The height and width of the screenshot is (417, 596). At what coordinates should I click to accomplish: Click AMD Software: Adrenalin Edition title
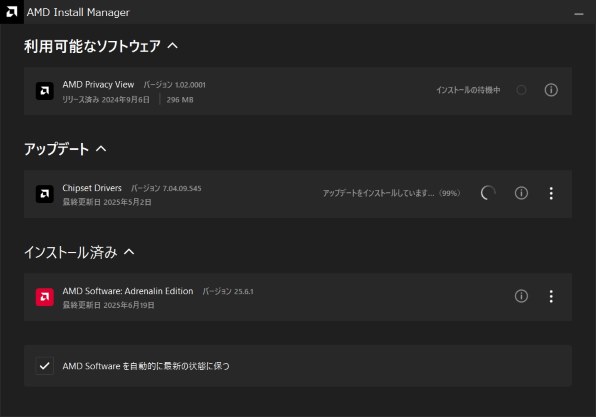tap(128, 291)
